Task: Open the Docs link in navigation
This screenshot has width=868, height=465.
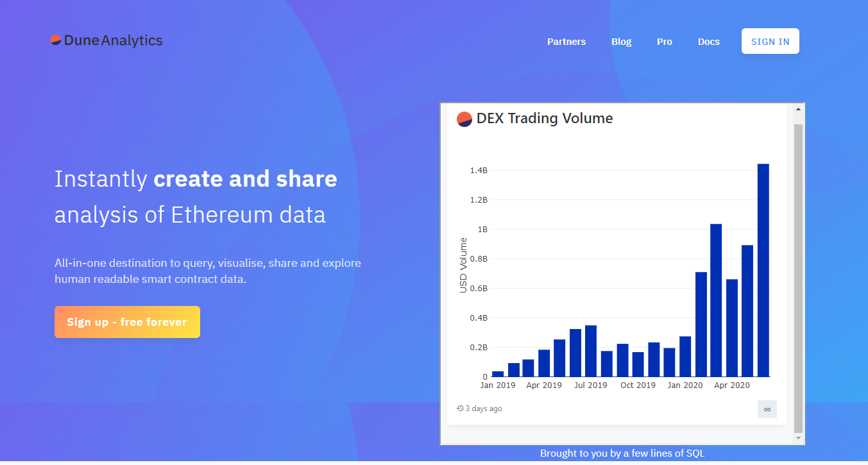Action: pyautogui.click(x=709, y=42)
